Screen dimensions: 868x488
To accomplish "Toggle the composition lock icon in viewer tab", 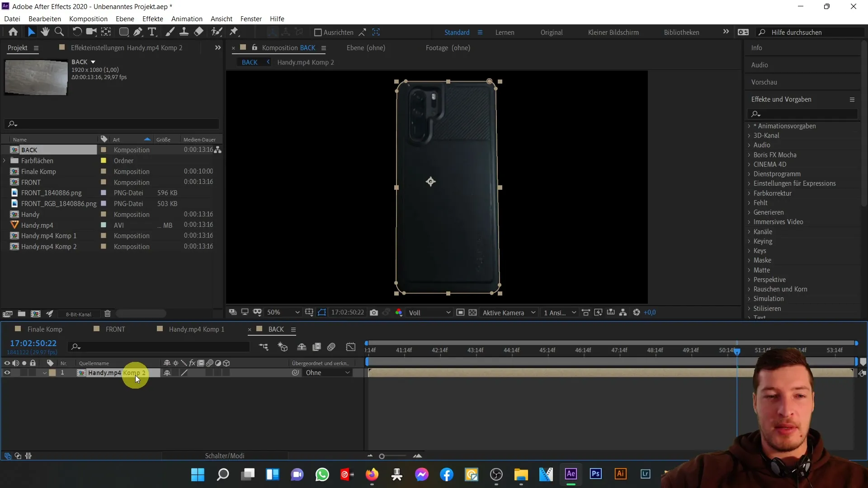I will (255, 47).
